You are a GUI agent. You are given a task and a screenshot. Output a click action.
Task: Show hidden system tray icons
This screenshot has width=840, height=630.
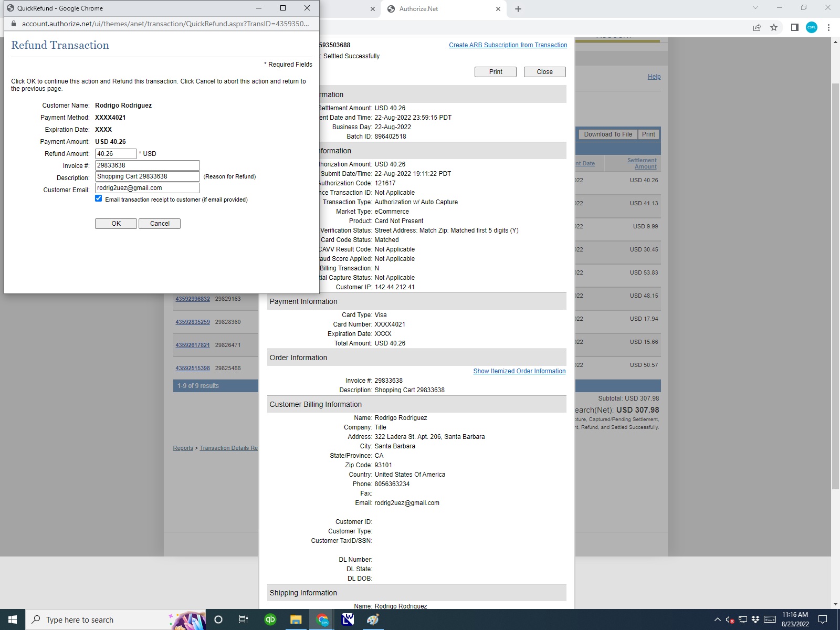tap(717, 619)
